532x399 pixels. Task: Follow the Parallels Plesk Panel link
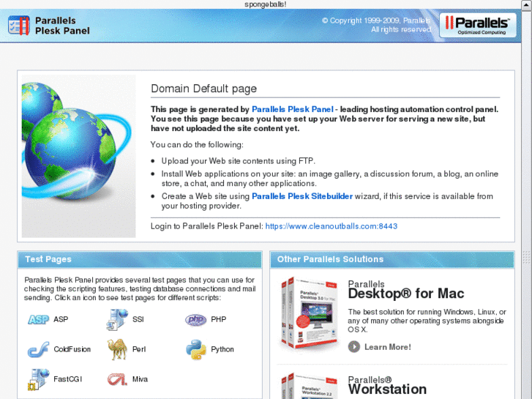tap(293, 109)
